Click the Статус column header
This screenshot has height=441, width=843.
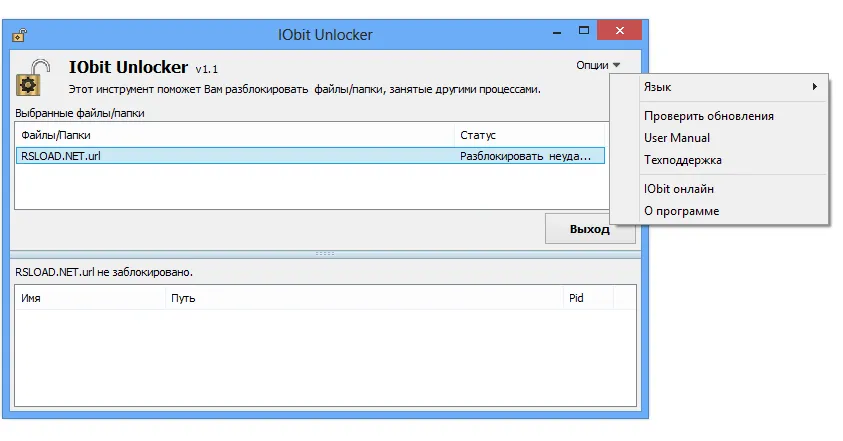pos(528,135)
